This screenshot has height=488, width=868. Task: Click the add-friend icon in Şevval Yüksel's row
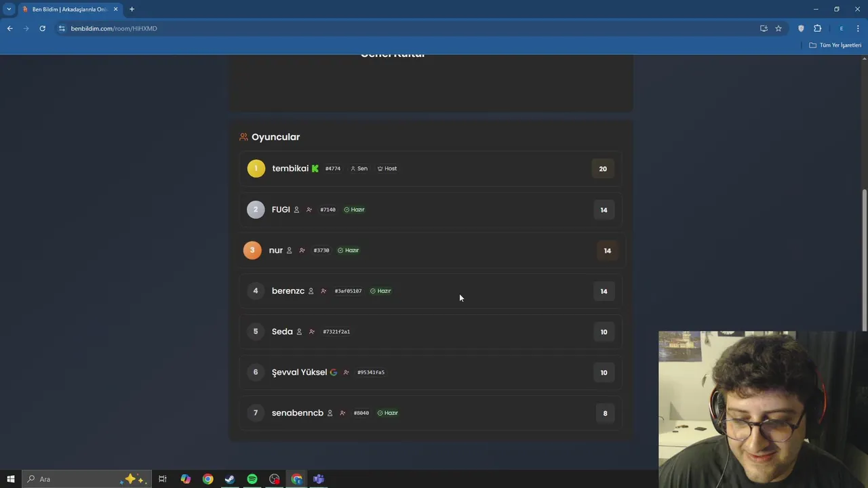(347, 372)
